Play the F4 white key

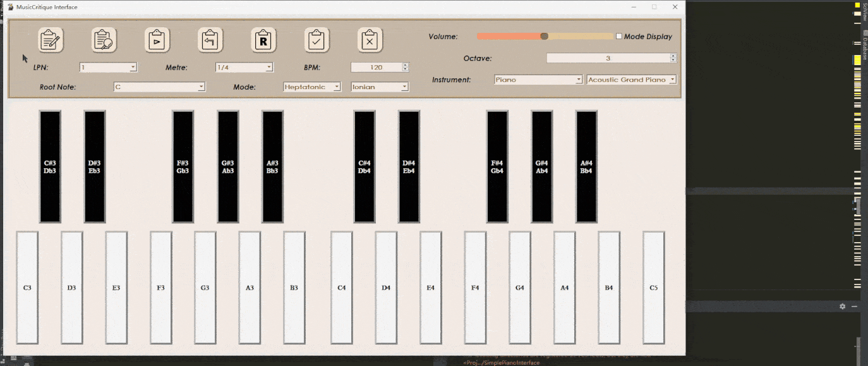click(475, 288)
